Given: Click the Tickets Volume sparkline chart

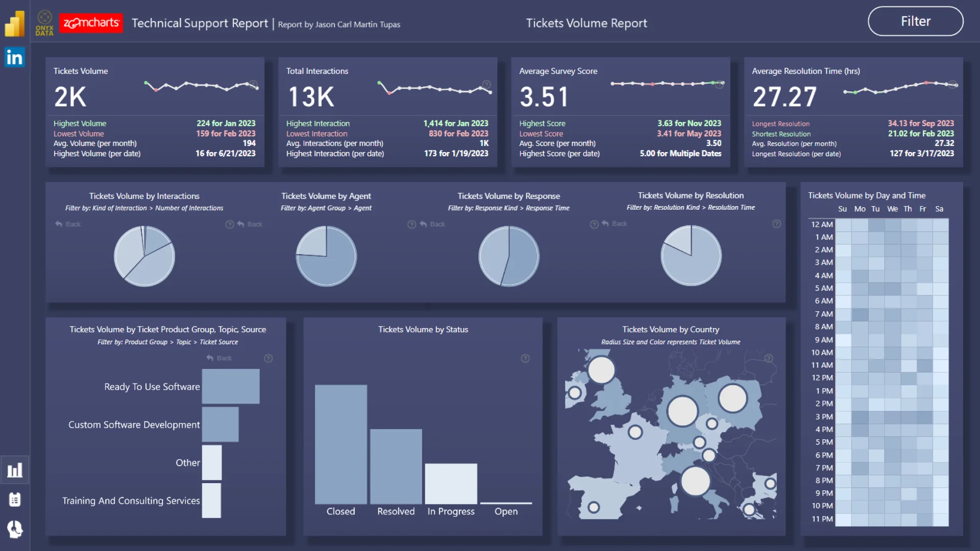Looking at the screenshot, I should click(202, 86).
